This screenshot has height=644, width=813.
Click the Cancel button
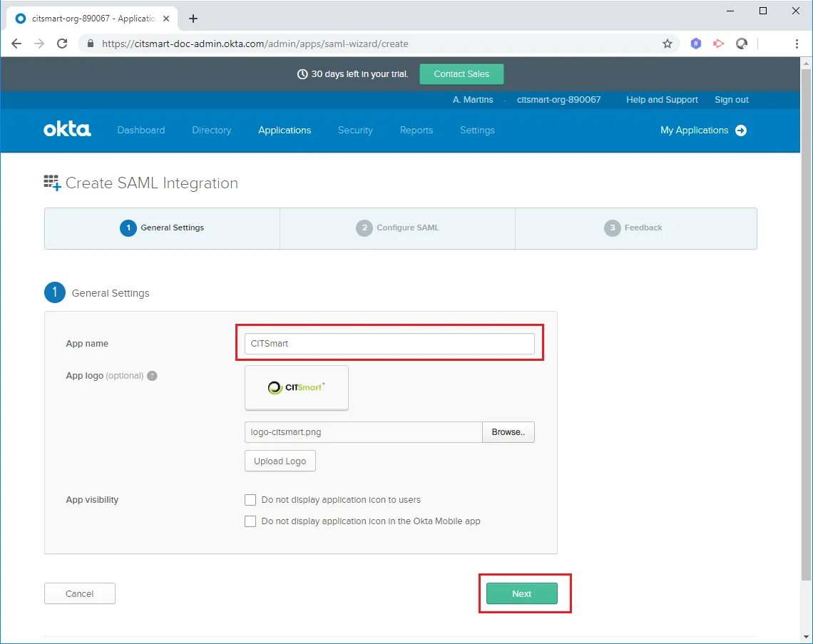pyautogui.click(x=80, y=593)
